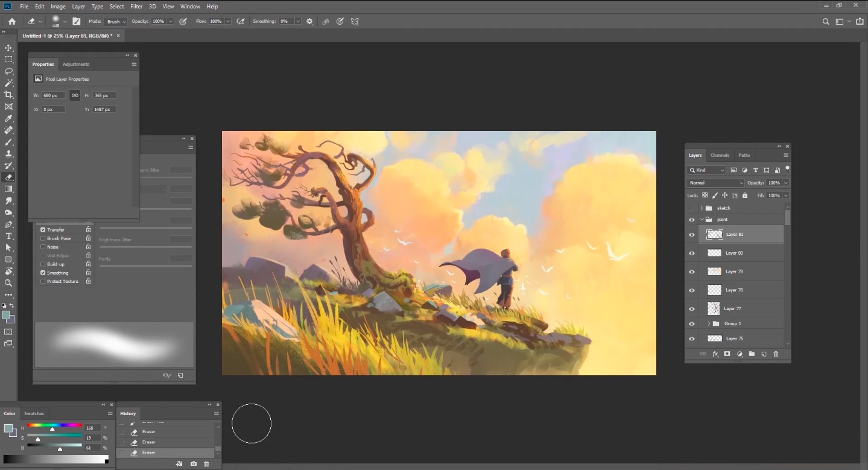Select the Rectangular Marquee tool
This screenshot has height=470, width=868.
[x=8, y=59]
